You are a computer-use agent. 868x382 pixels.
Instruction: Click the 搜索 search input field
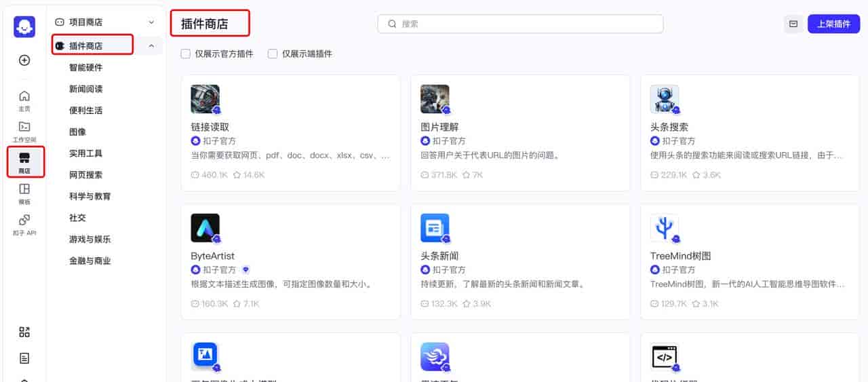pyautogui.click(x=520, y=24)
